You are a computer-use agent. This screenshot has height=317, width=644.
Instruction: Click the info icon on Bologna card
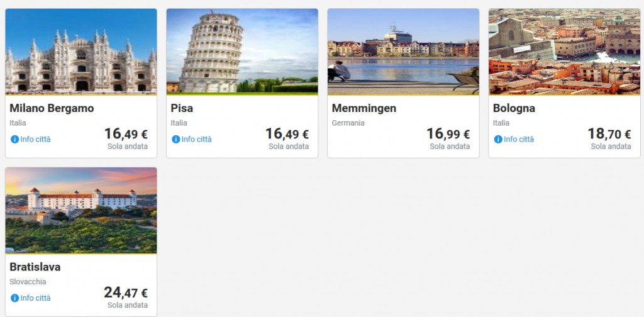tap(498, 139)
